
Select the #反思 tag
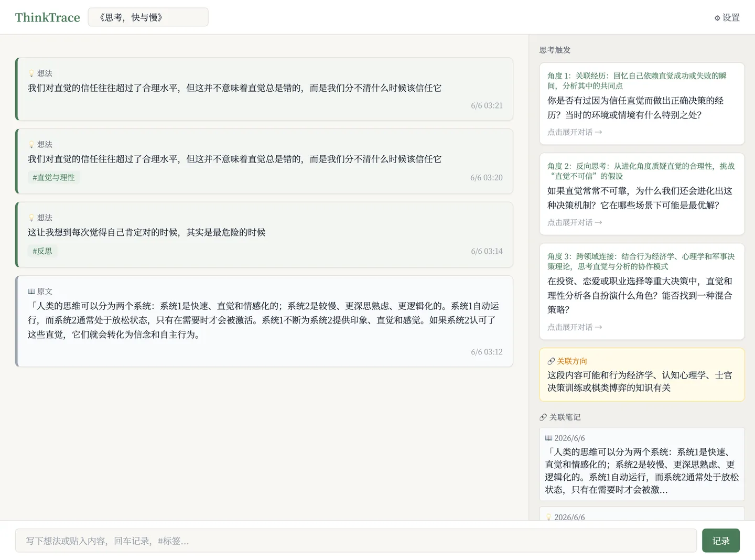coord(42,251)
